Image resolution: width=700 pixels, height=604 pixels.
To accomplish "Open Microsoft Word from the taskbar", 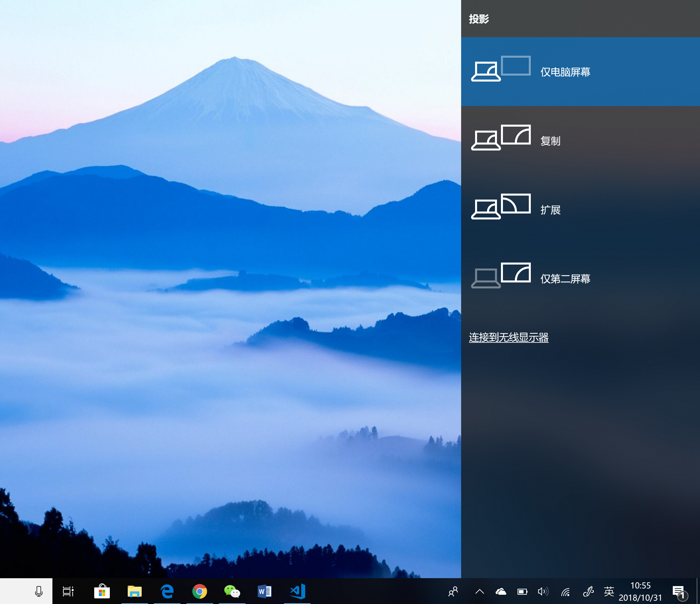I will click(x=264, y=591).
